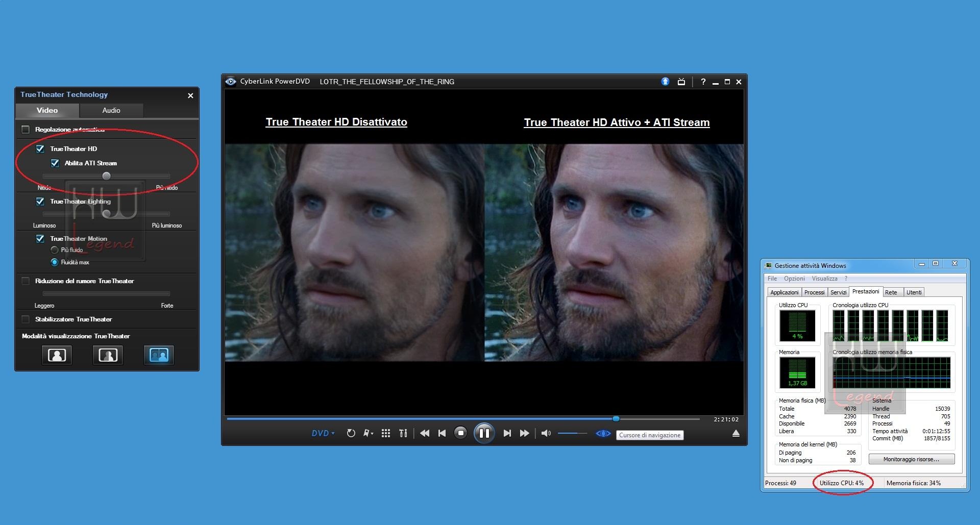Click the TrueTheater Lighting slider handle

pyautogui.click(x=106, y=214)
